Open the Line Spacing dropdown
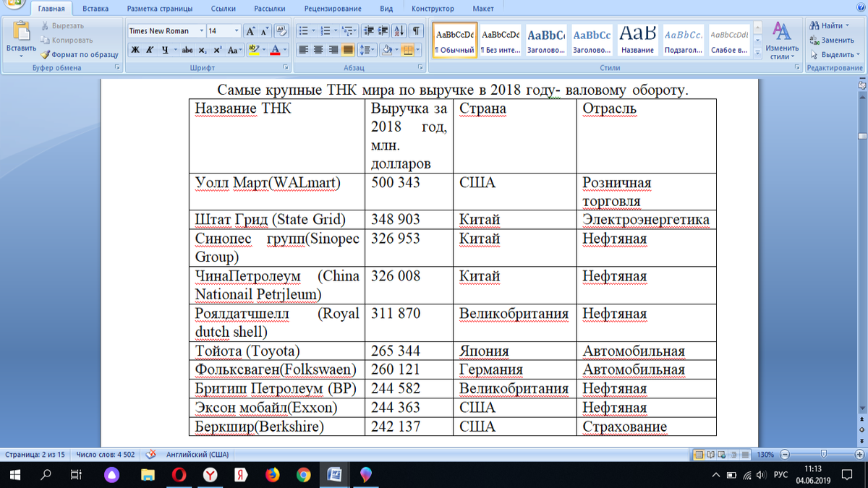Viewport: 868px width, 488px height. click(x=367, y=50)
